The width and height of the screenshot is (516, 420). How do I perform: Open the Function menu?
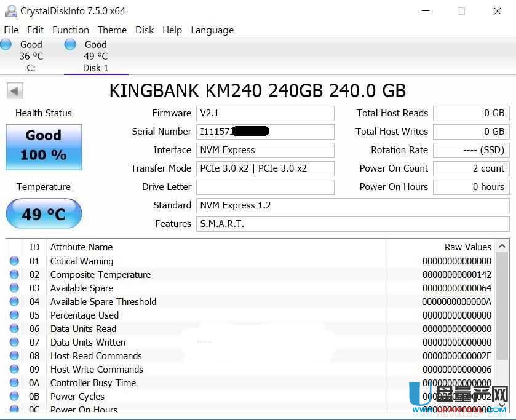70,30
